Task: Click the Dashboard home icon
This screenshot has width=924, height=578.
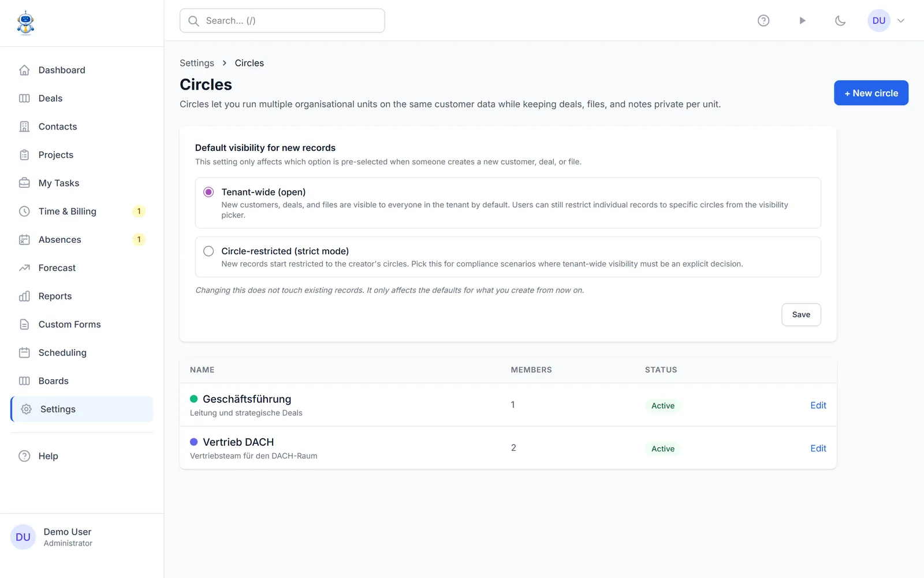Action: pos(24,70)
